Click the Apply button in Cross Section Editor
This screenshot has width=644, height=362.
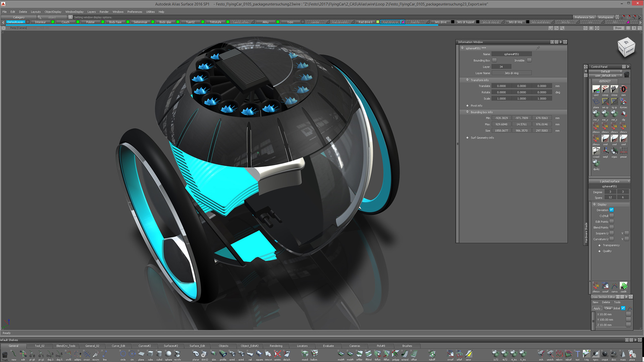597,308
